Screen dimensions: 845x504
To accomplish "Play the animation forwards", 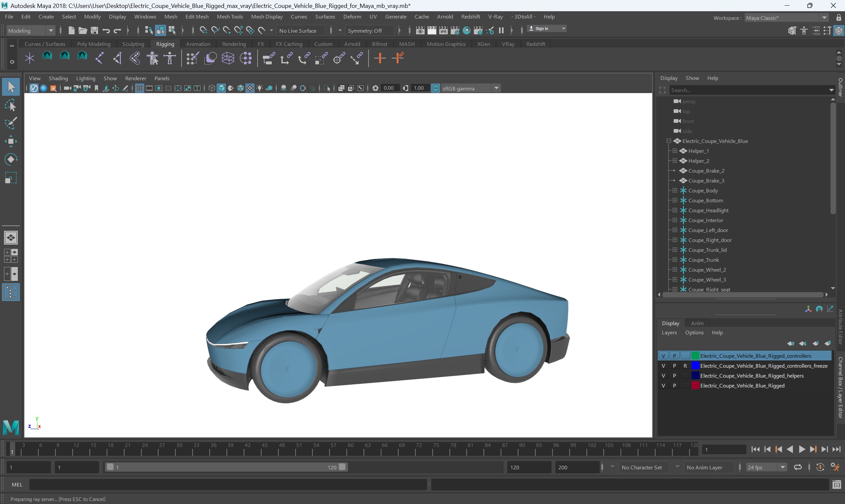I will [x=802, y=449].
